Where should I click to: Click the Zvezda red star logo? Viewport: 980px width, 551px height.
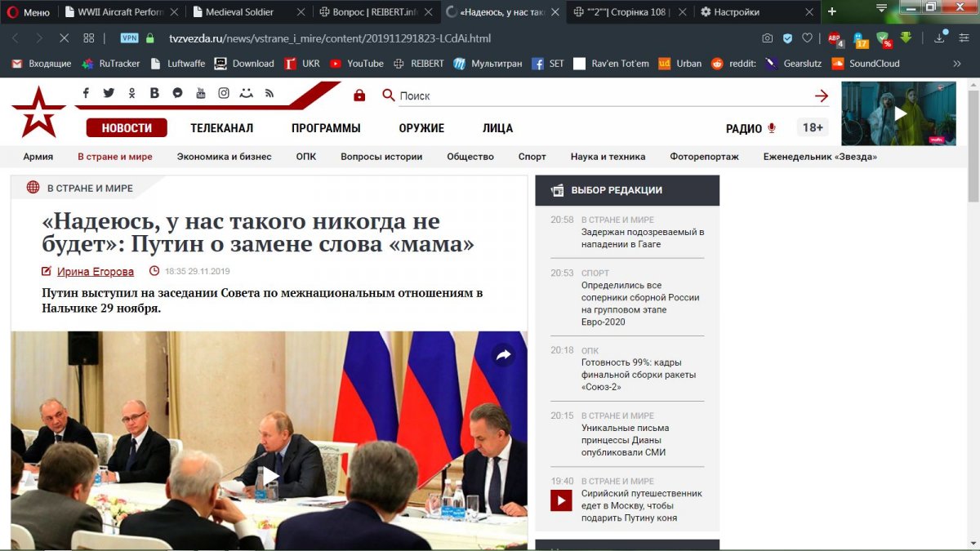38,112
